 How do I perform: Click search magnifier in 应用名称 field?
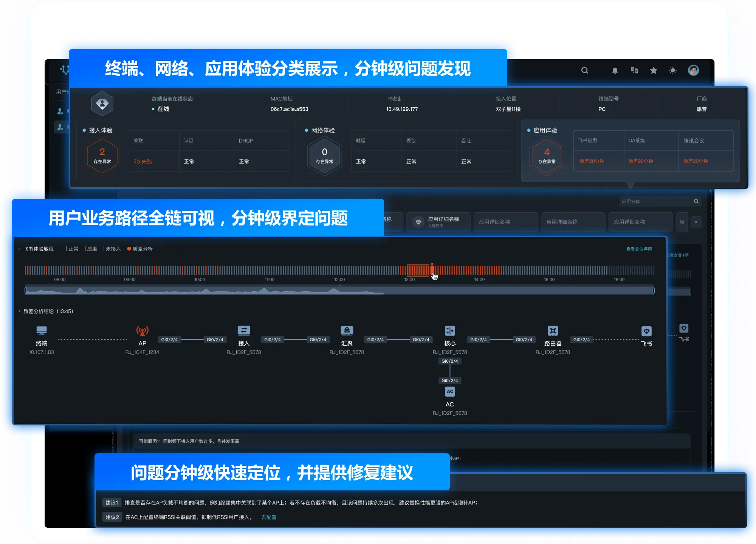(696, 201)
